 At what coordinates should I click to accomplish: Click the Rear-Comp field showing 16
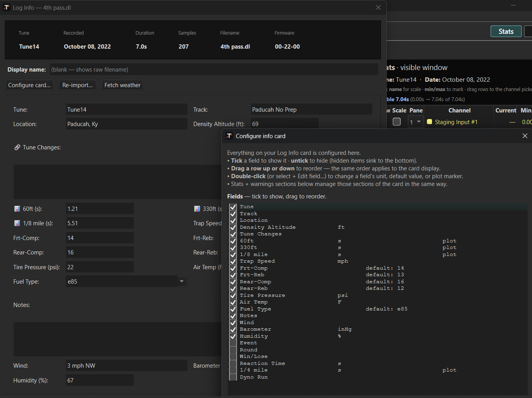pos(100,252)
